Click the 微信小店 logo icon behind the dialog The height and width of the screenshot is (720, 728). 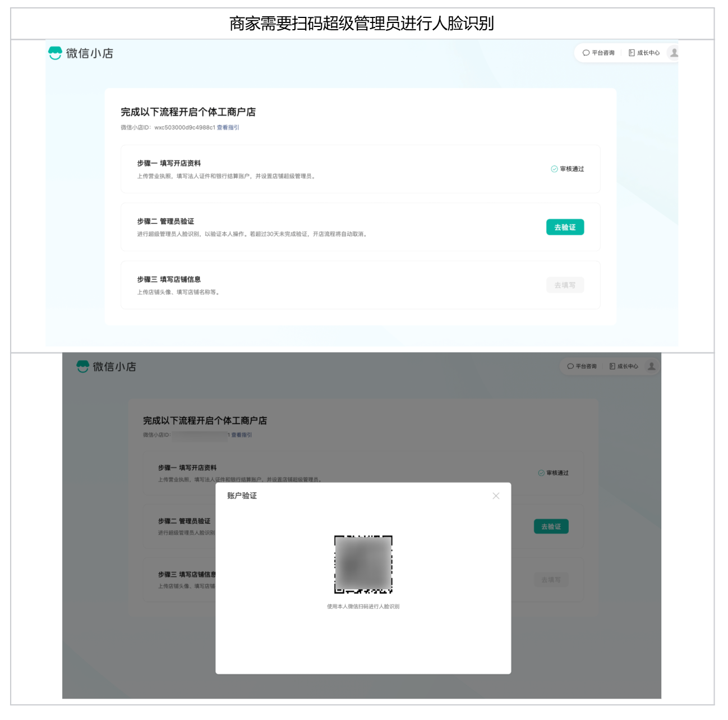pos(83,366)
